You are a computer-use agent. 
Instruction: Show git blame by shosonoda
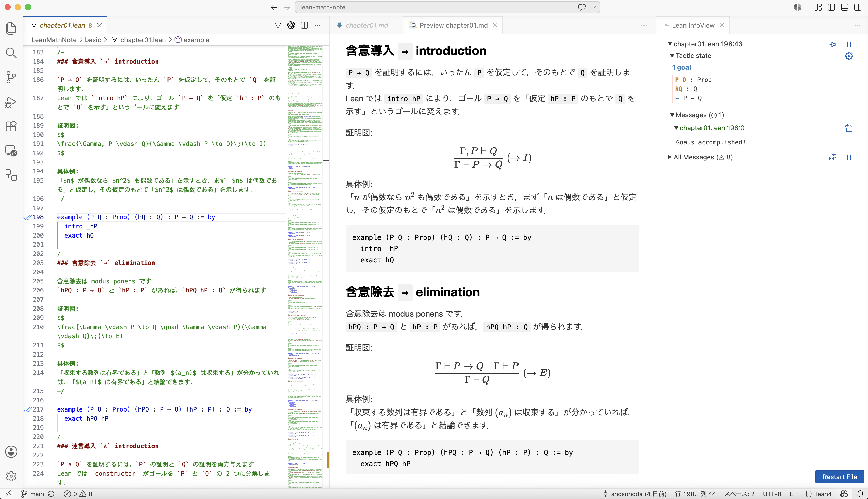point(634,494)
